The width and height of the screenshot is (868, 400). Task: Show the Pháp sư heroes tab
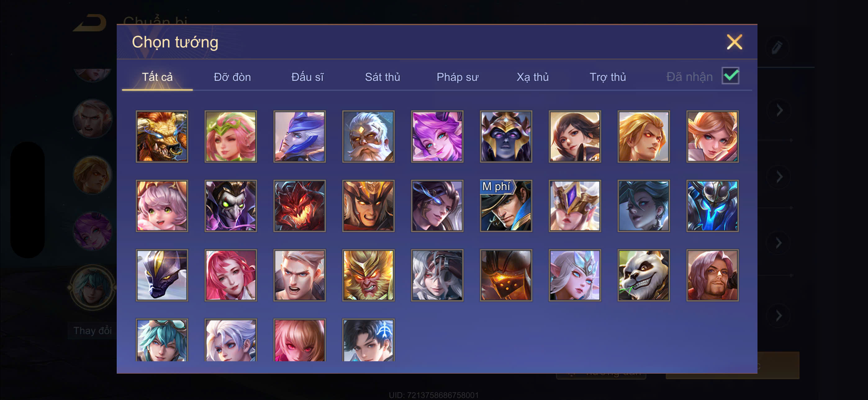click(457, 77)
